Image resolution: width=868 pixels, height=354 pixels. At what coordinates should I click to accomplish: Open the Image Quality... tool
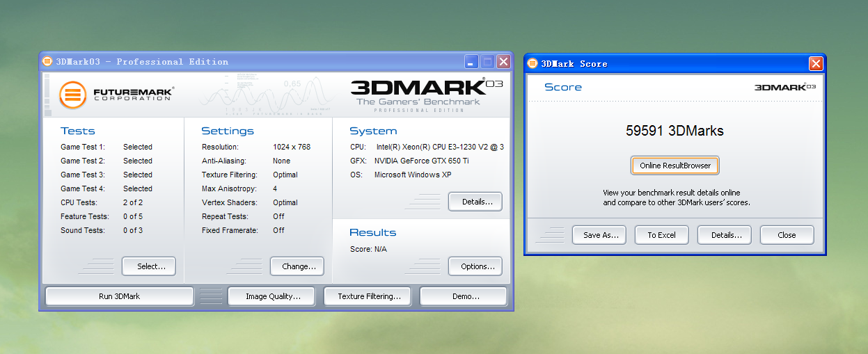point(273,296)
